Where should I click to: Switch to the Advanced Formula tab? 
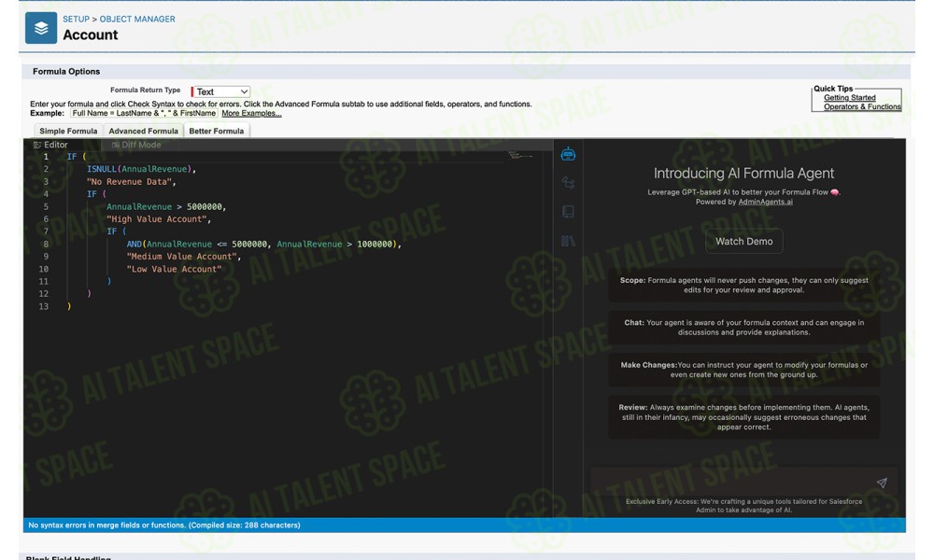point(143,131)
